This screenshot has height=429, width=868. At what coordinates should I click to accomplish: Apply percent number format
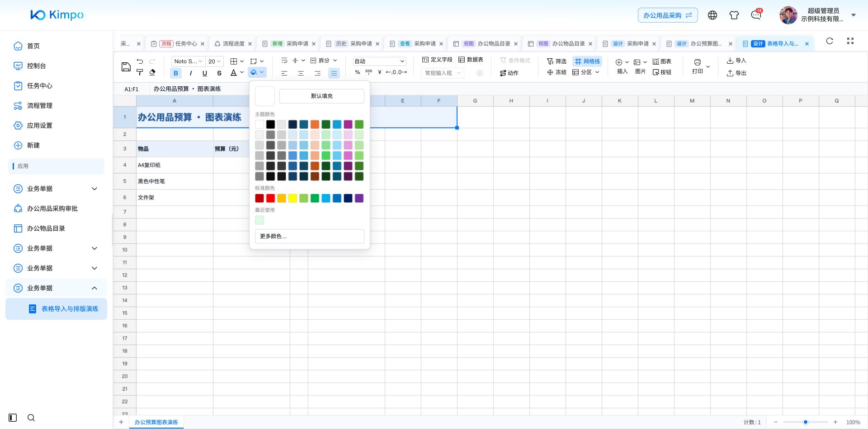pyautogui.click(x=358, y=72)
